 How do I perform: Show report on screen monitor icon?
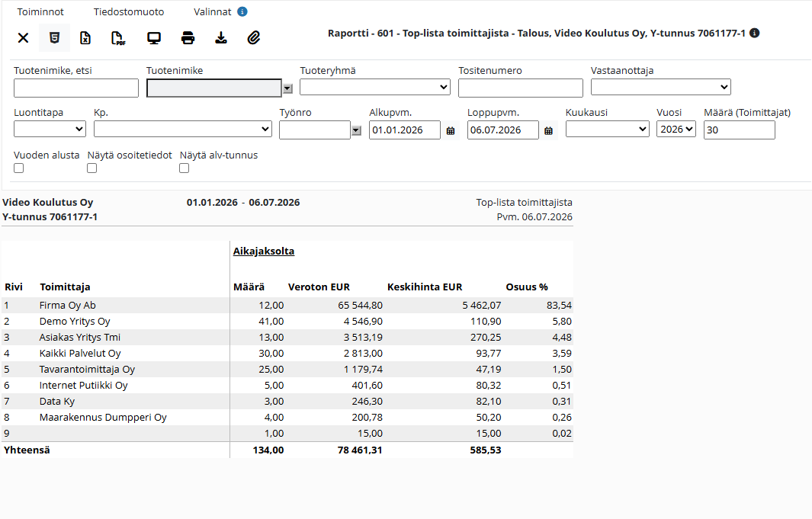point(154,38)
